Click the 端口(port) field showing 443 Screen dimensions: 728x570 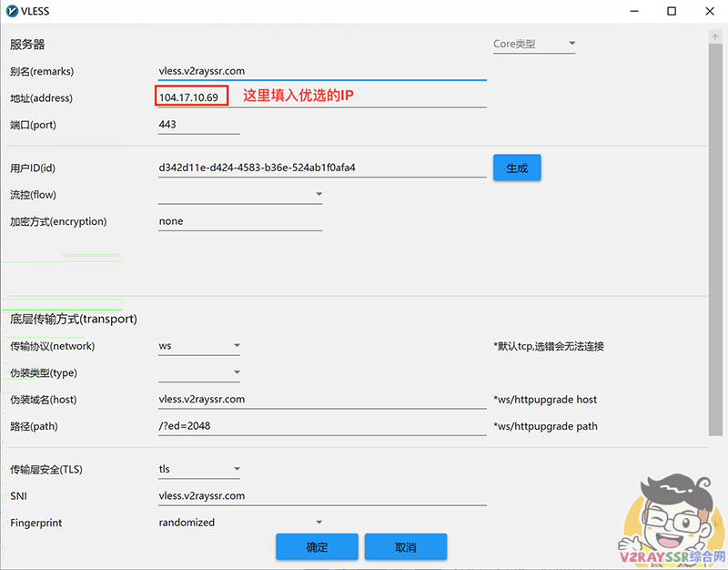point(198,125)
